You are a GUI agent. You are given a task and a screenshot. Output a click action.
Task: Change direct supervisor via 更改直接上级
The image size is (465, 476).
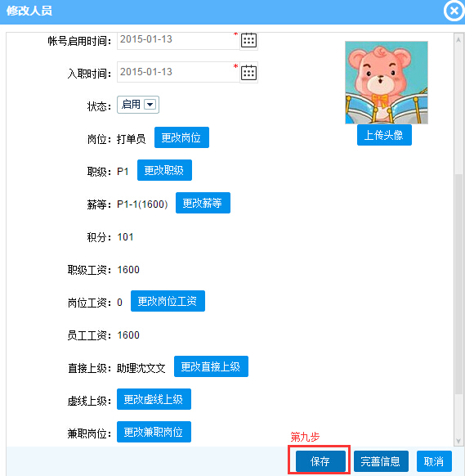(x=211, y=366)
